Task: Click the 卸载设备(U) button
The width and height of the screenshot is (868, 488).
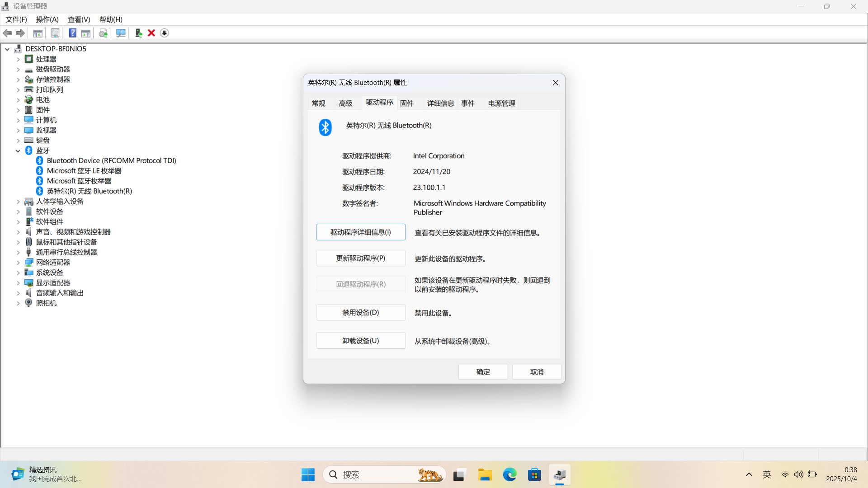Action: point(360,341)
